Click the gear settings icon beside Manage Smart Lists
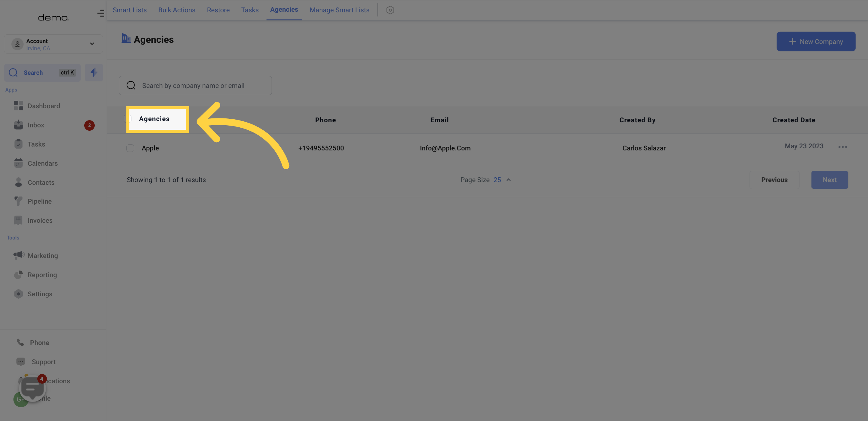Viewport: 868px width, 421px height. [390, 10]
